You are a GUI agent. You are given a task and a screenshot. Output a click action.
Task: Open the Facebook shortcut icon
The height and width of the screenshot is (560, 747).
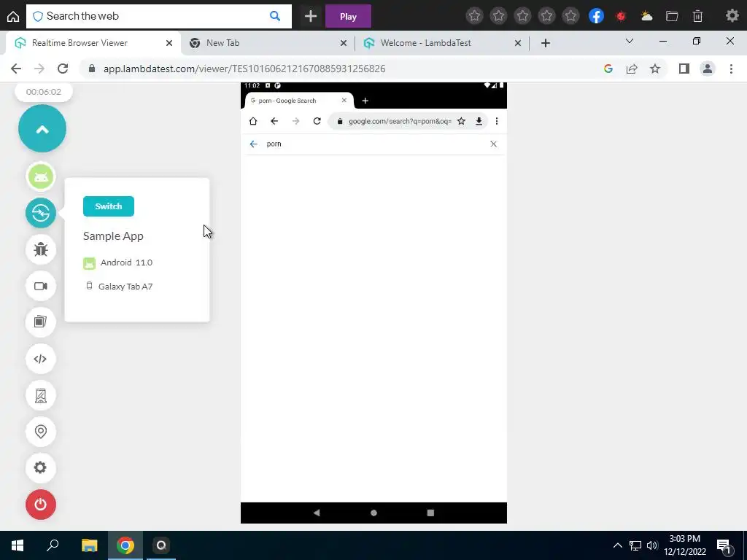[596, 16]
